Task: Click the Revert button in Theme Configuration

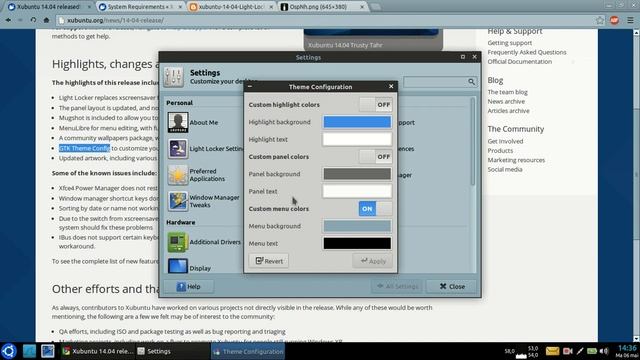Action: pyautogui.click(x=269, y=261)
